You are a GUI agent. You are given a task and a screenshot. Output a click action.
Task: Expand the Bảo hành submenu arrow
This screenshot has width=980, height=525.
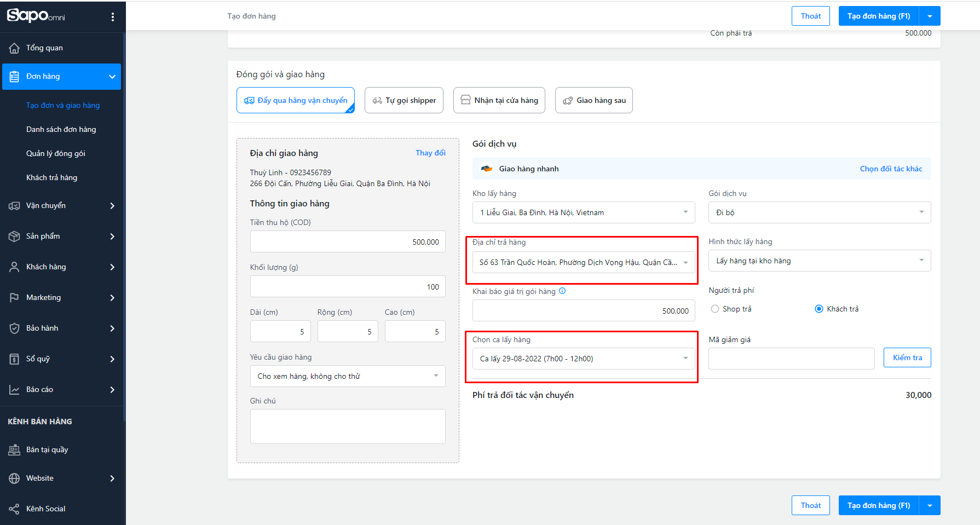(x=112, y=328)
